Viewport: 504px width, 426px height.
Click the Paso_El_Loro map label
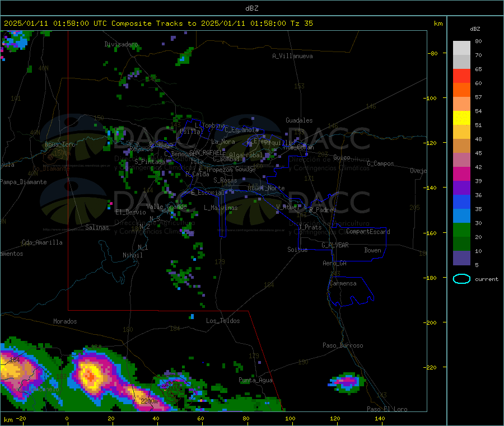tap(388, 409)
